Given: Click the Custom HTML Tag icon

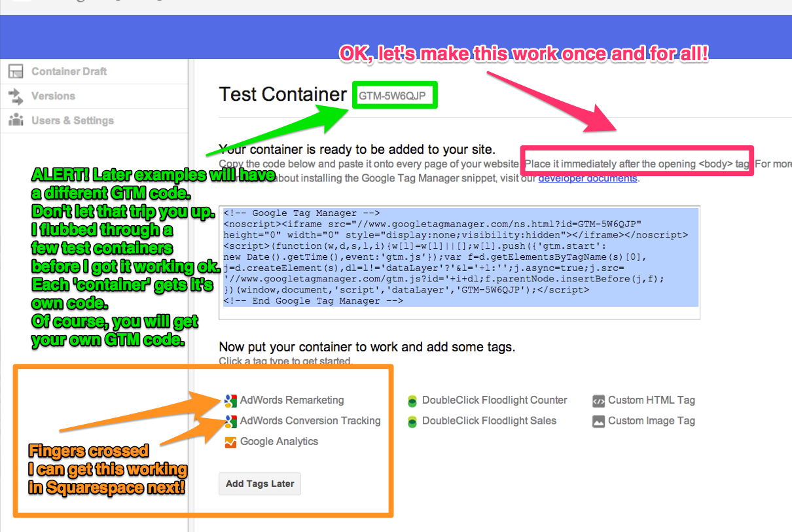Looking at the screenshot, I should (598, 400).
